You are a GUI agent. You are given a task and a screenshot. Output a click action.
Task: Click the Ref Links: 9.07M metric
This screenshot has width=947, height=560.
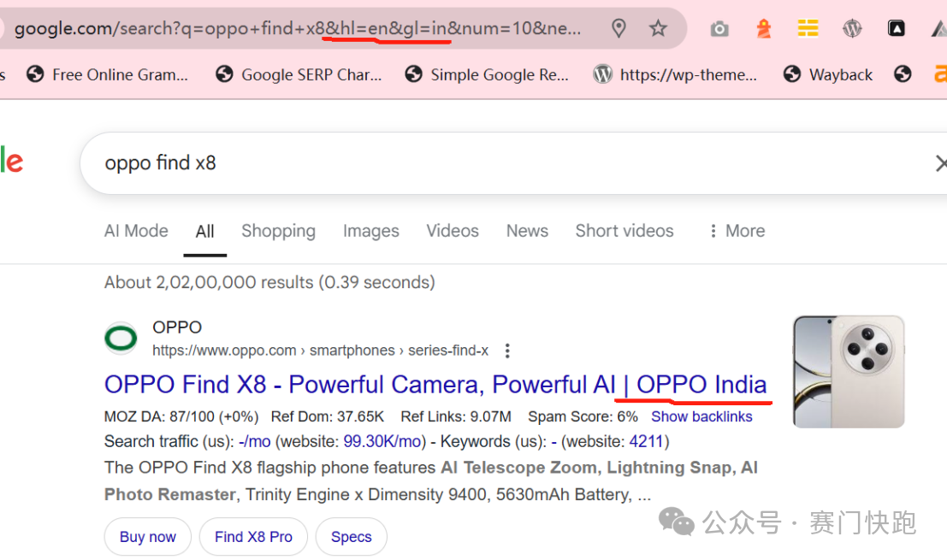coord(456,416)
